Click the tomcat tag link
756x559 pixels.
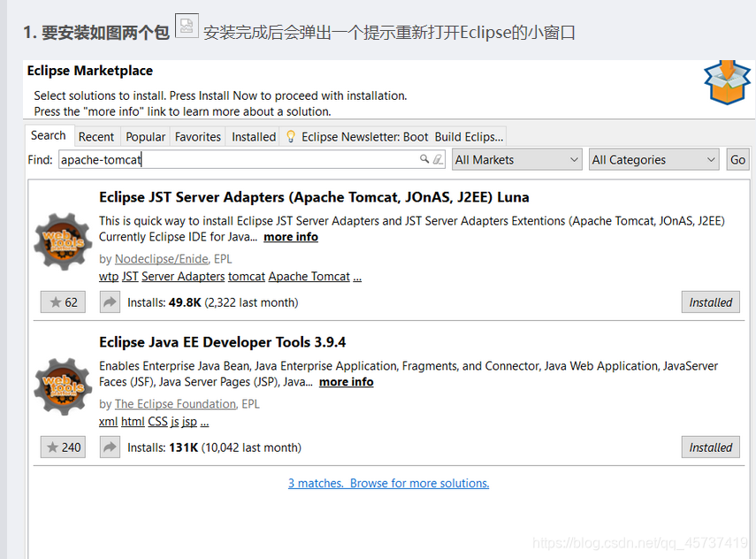point(247,276)
